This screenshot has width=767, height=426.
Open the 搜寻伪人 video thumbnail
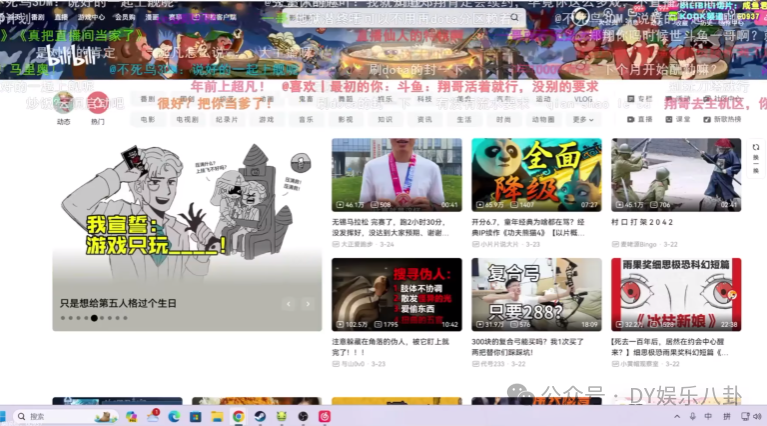coord(397,294)
